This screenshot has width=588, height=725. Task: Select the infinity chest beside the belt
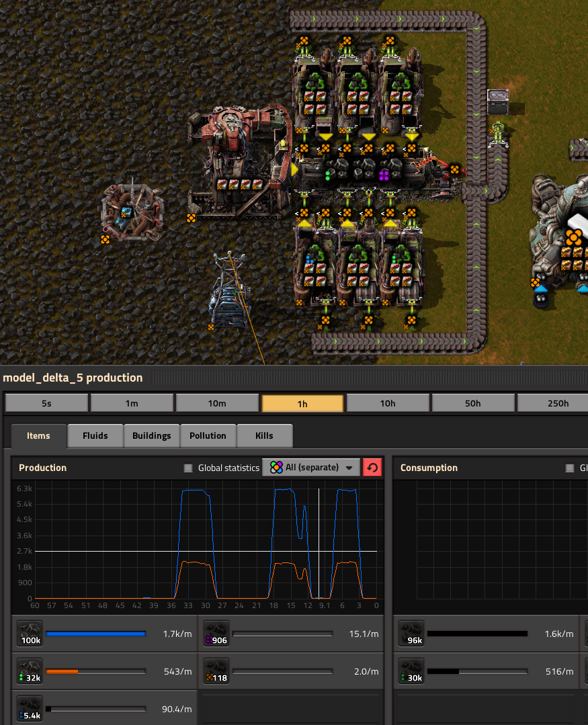coord(498,101)
